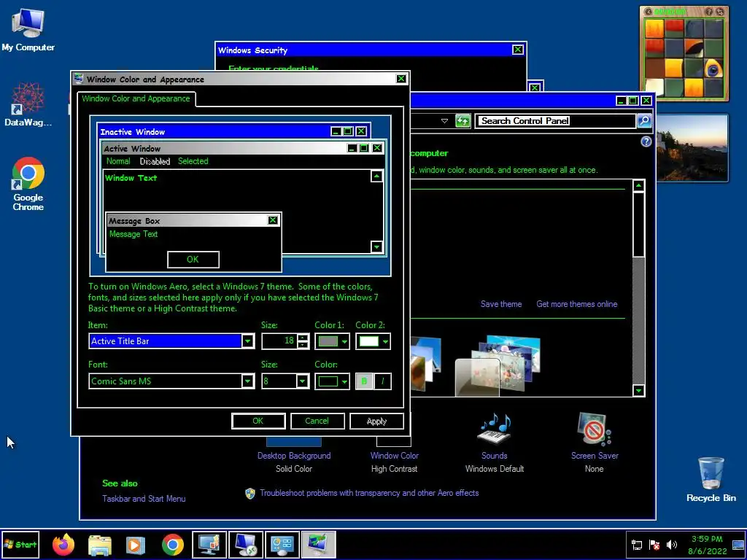
Task: Click the Troubleshoot shield icon
Action: point(250,494)
